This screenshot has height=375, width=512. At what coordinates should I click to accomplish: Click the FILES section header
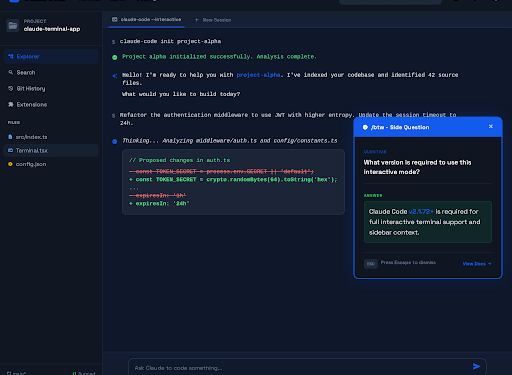(x=14, y=123)
